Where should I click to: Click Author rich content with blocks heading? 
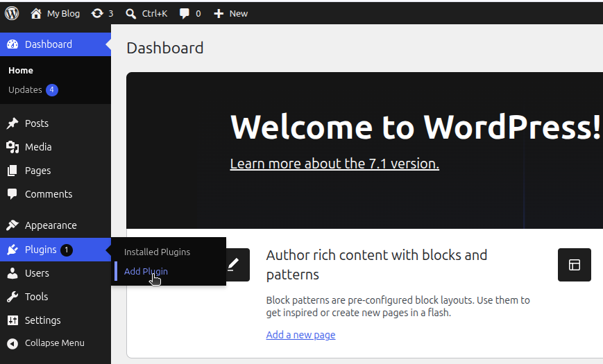click(x=377, y=265)
